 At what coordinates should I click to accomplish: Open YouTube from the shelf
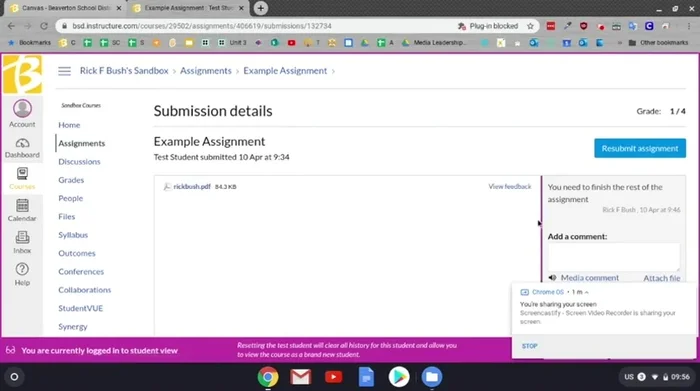tap(333, 377)
